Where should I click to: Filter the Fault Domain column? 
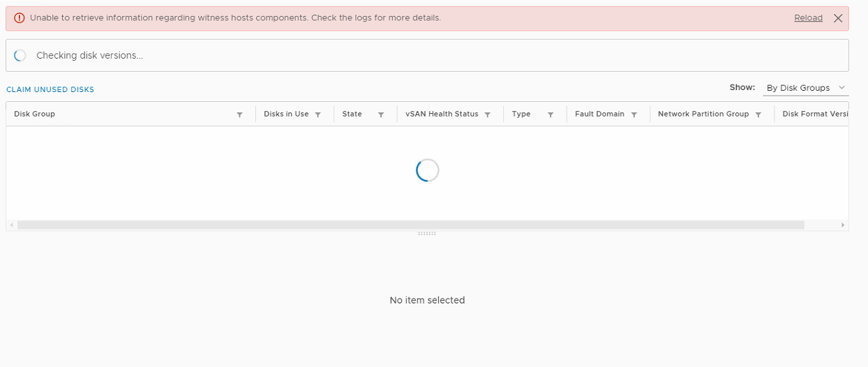634,114
